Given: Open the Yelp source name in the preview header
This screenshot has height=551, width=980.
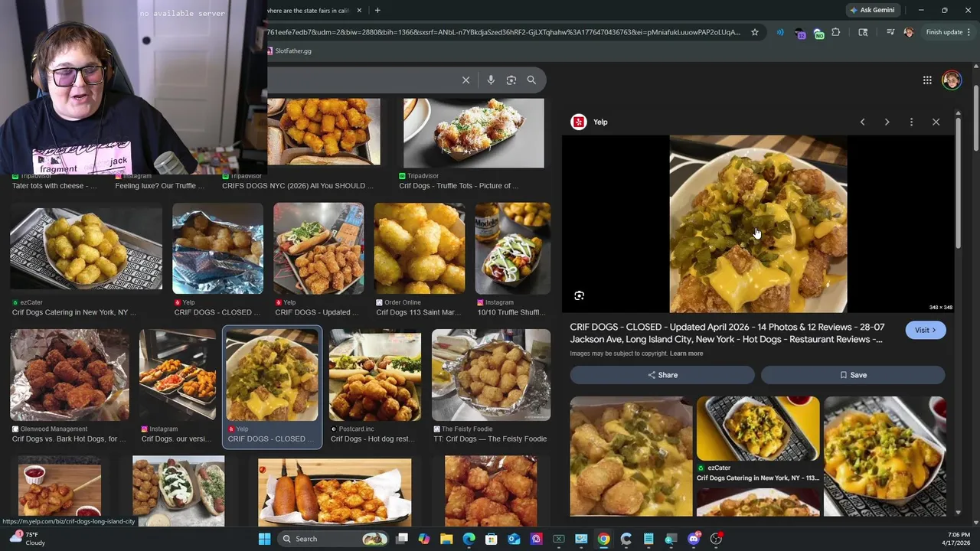Looking at the screenshot, I should click(600, 122).
